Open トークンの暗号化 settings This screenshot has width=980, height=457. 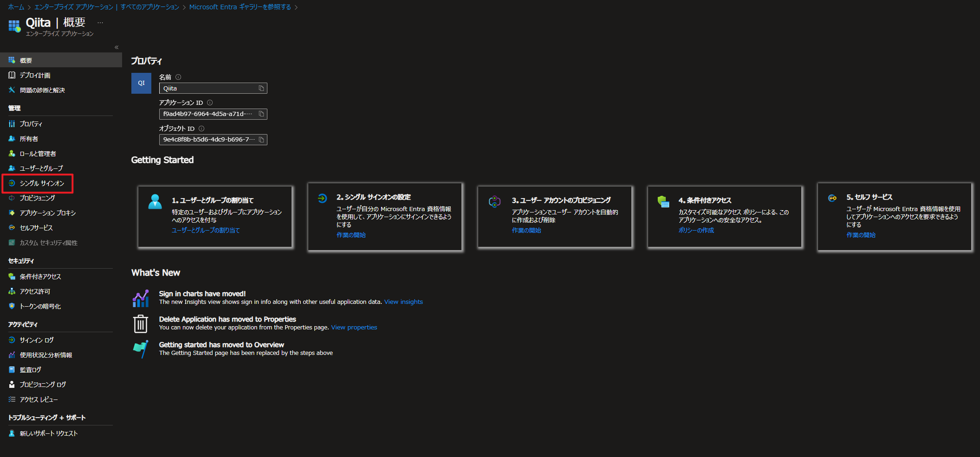[41, 306]
